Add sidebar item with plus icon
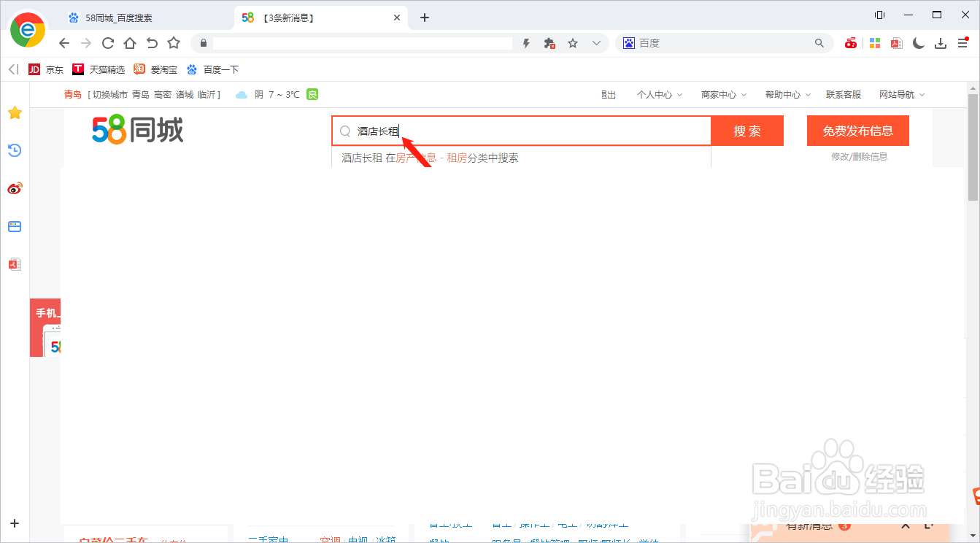980x543 pixels. [x=15, y=523]
